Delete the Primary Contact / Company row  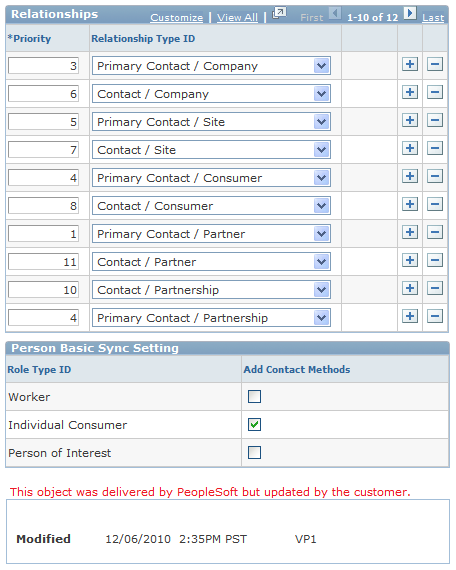click(435, 64)
